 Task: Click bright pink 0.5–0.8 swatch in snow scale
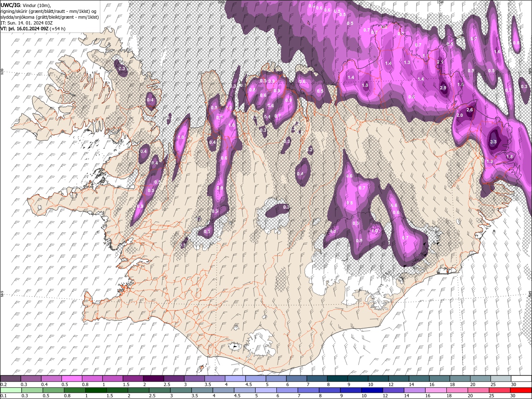click(71, 379)
